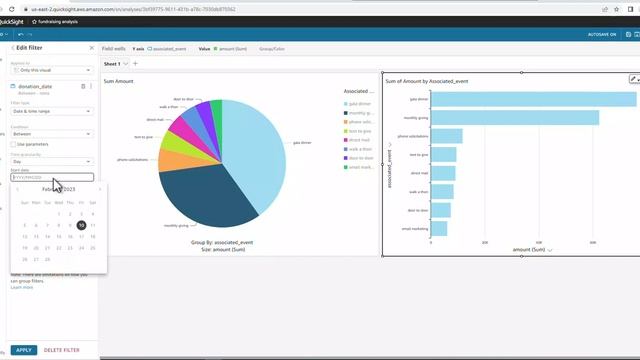Click the Group/Color field well

pyautogui.click(x=272, y=49)
